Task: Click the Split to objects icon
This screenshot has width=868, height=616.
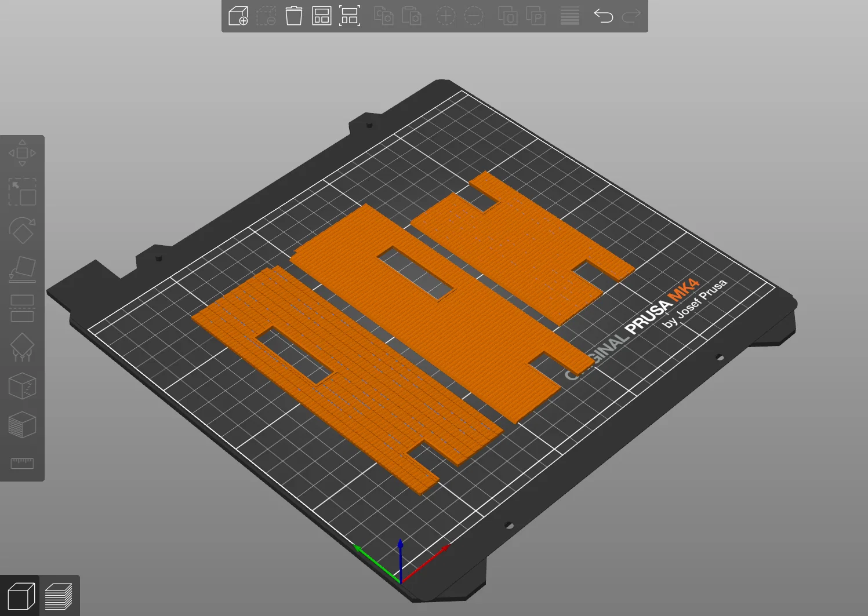Action: tap(508, 16)
